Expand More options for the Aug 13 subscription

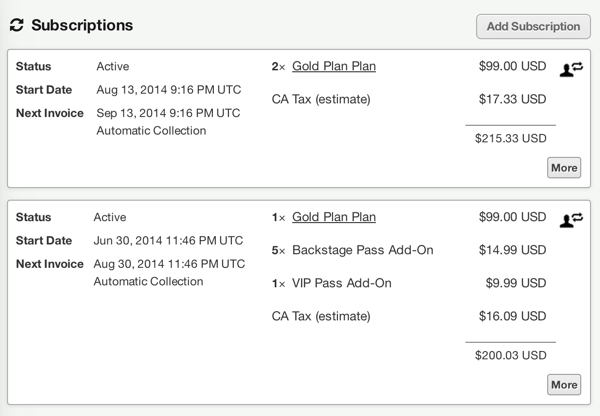coord(564,167)
